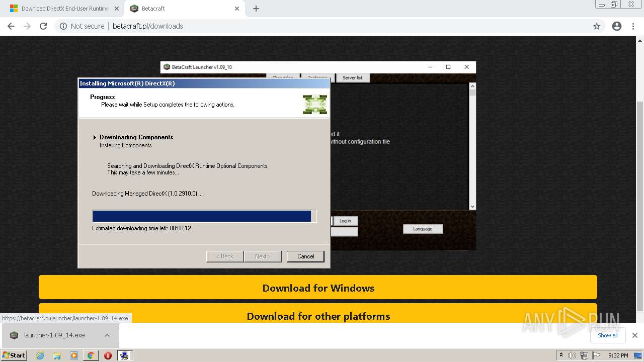This screenshot has height=362, width=644.
Task: Click the arrow marker beside Downloading Components
Action: [95, 137]
